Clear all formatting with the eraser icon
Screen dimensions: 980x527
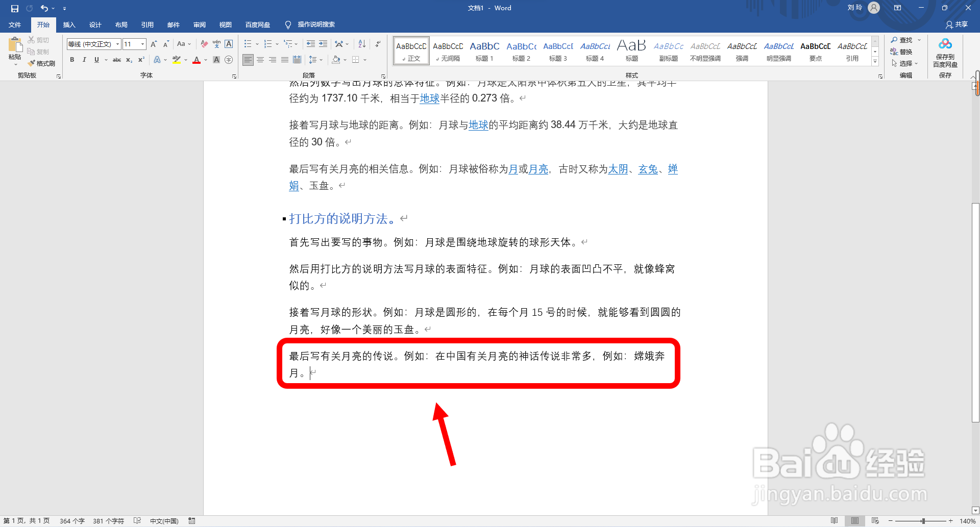203,44
